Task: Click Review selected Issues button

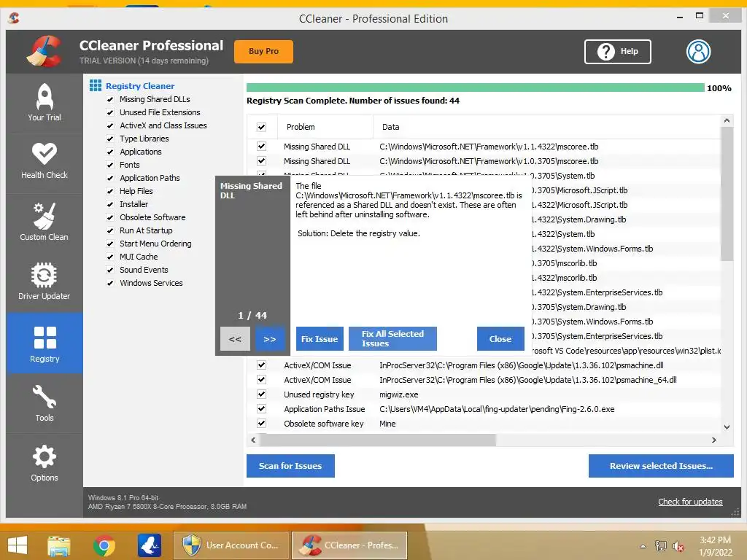Action: [661, 466]
